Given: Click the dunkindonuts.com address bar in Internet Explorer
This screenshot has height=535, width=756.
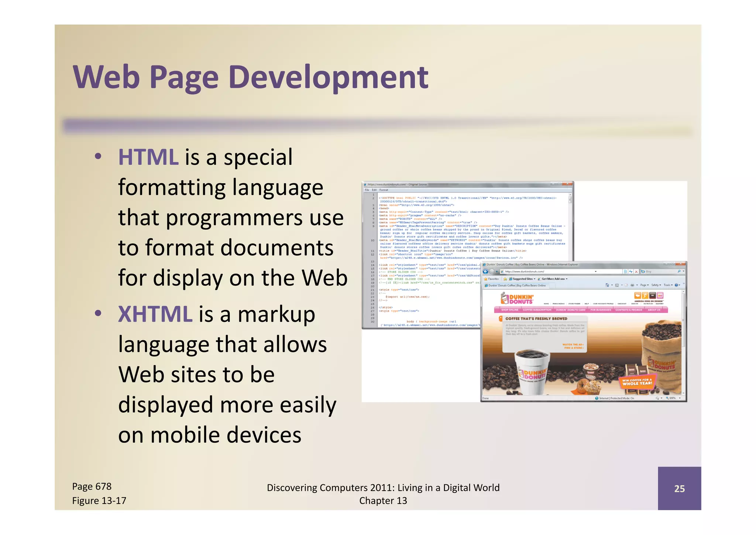Looking at the screenshot, I should 561,272.
